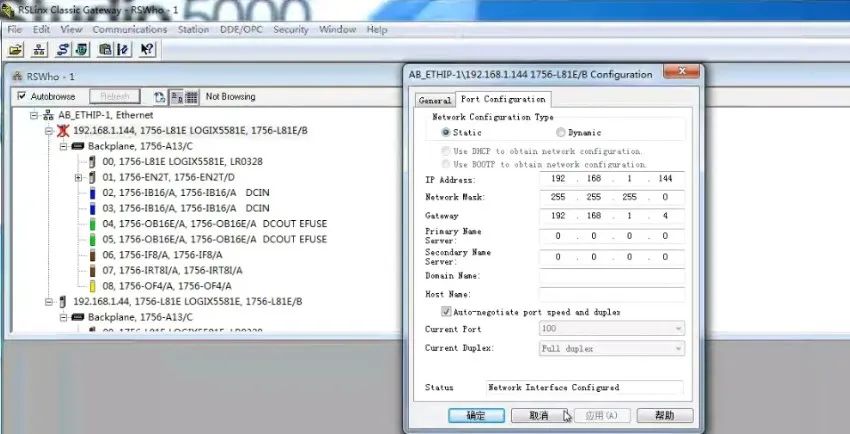
Task: Click the context help arrow toolbar icon
Action: (x=146, y=49)
